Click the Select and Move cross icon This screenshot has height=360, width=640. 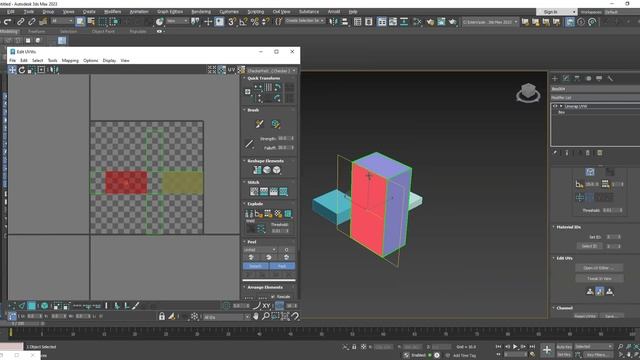tap(208, 22)
